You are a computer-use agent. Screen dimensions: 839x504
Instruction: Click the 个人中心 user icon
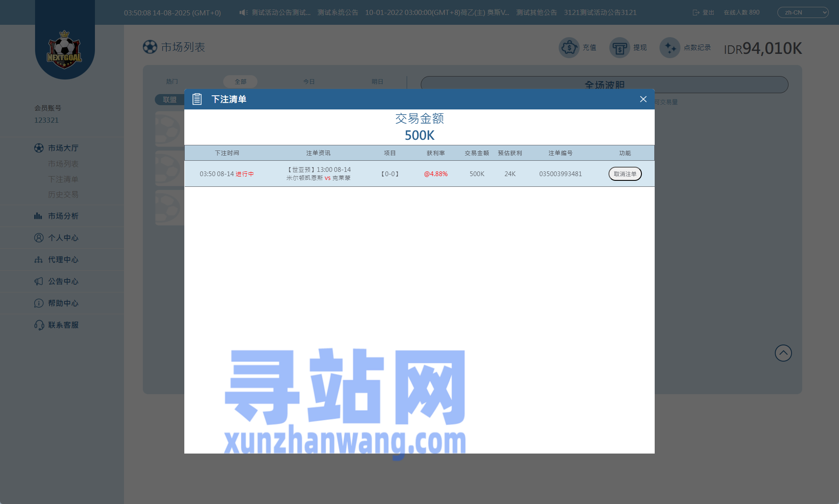coord(39,238)
